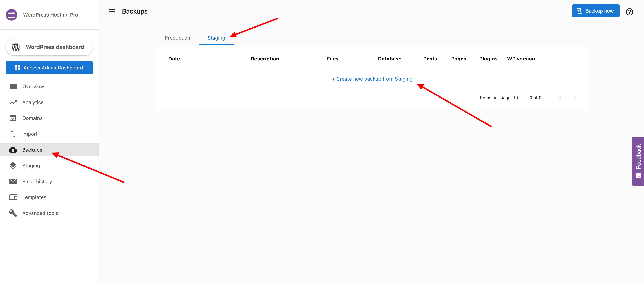Click the Backups page title
The height and width of the screenshot is (283, 644).
pos(135,11)
